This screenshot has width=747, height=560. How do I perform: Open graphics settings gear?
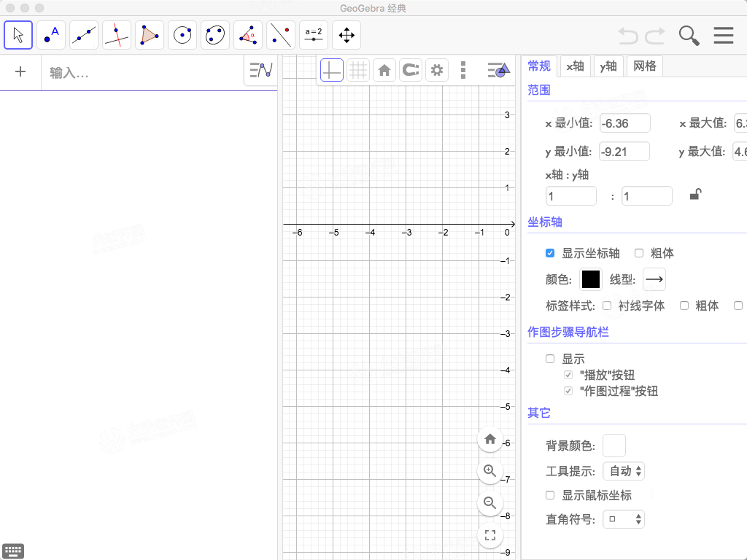437,71
